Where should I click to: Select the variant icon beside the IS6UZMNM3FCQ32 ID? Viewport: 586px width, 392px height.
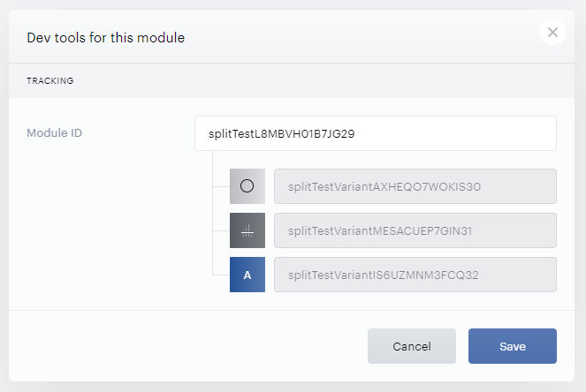pos(247,275)
